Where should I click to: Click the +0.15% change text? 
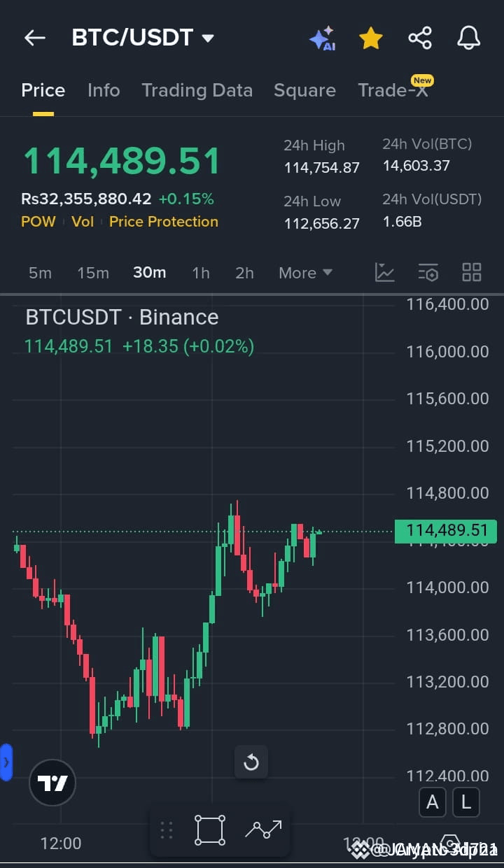coord(186,199)
